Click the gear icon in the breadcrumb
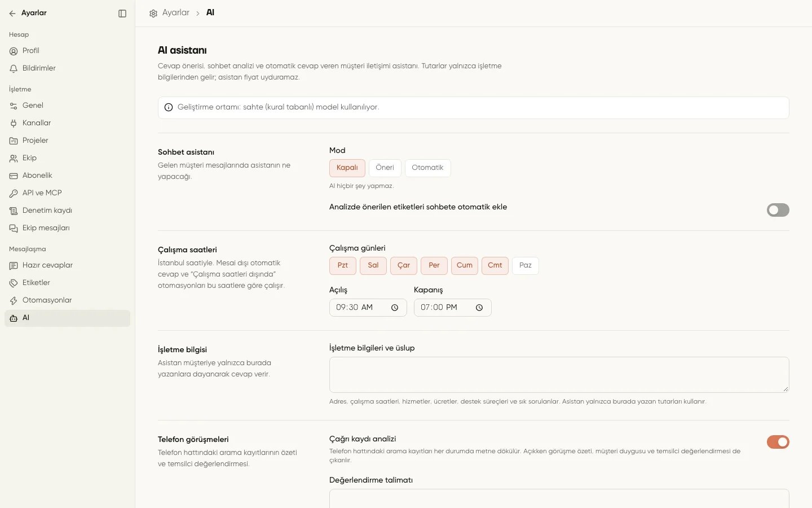Screen dimensions: 812x508 pyautogui.click(x=153, y=13)
